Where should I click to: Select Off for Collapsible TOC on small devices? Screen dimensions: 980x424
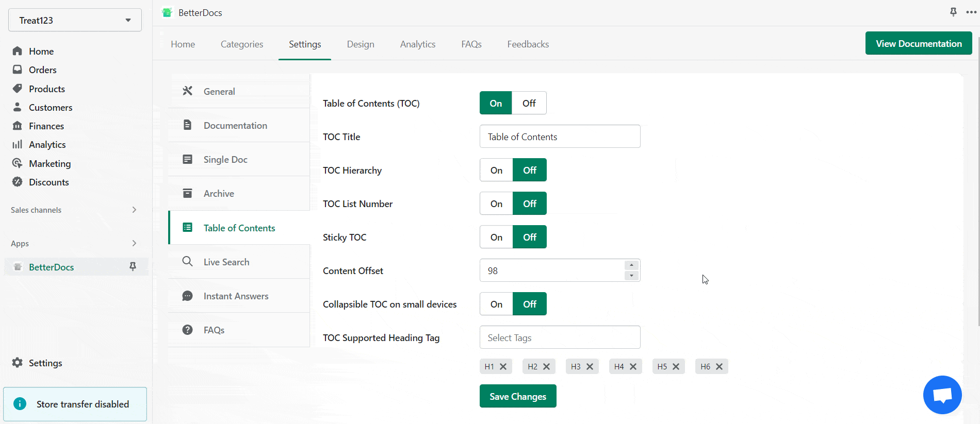(530, 304)
